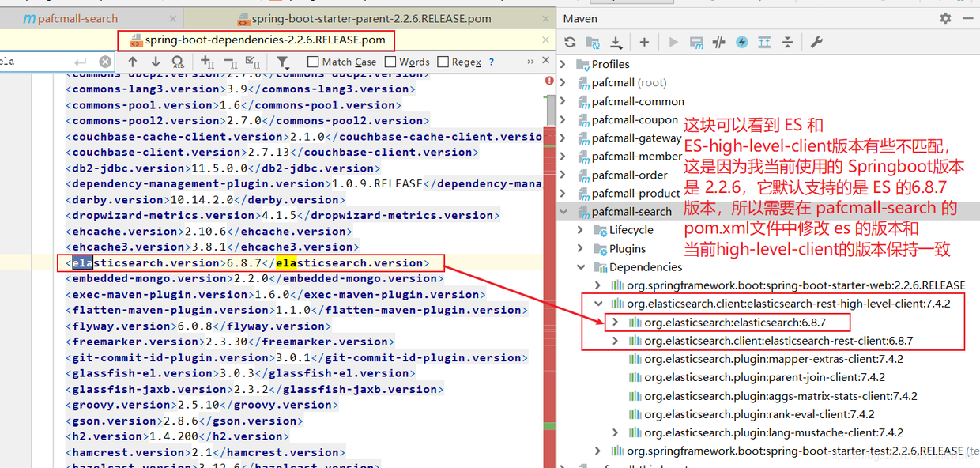Click the gson.version line
980x468 pixels.
point(183,421)
